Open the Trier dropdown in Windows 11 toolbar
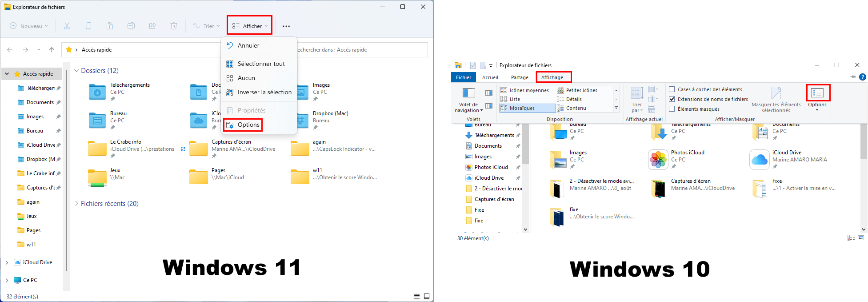This screenshot has width=868, height=302. tap(206, 26)
